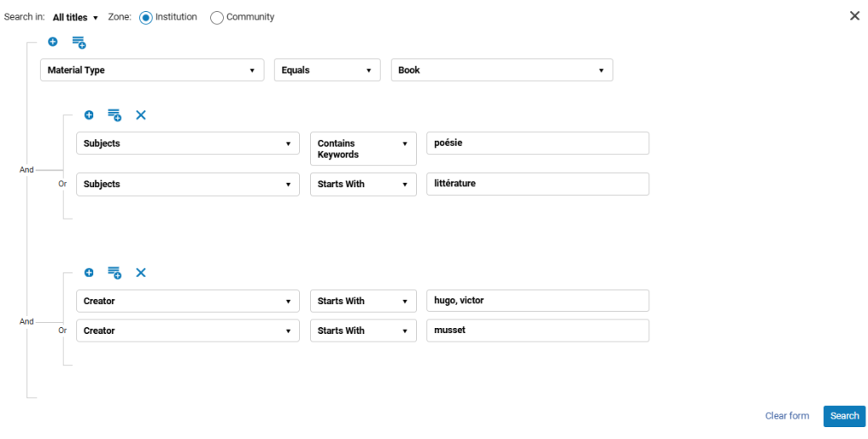
Task: Click the Search button
Action: pos(844,416)
